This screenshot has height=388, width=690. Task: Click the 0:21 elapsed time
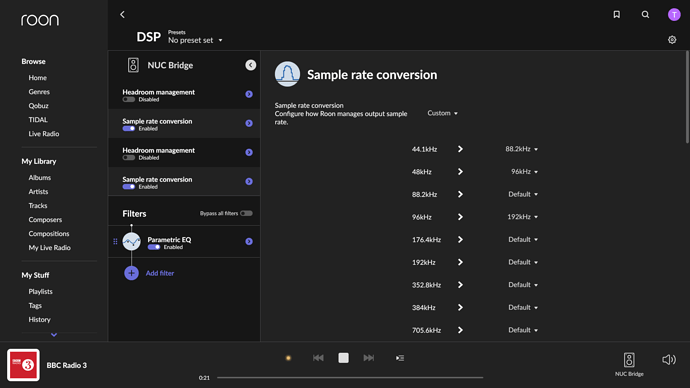coord(204,378)
